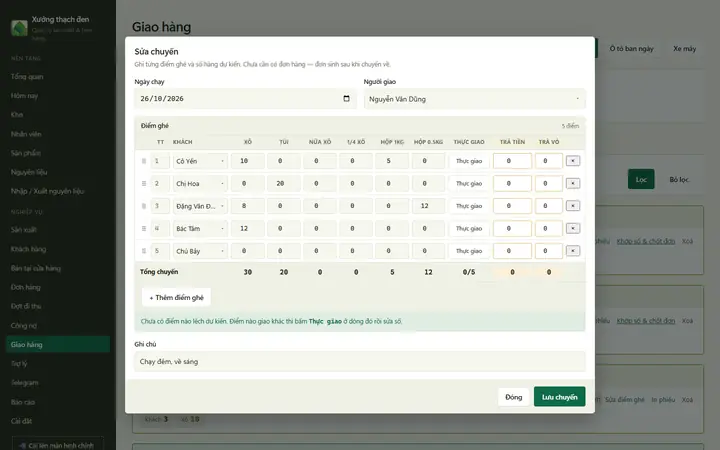The image size is (720, 450).
Task: Click the Lọc filter button behind dialog
Action: 641,180
